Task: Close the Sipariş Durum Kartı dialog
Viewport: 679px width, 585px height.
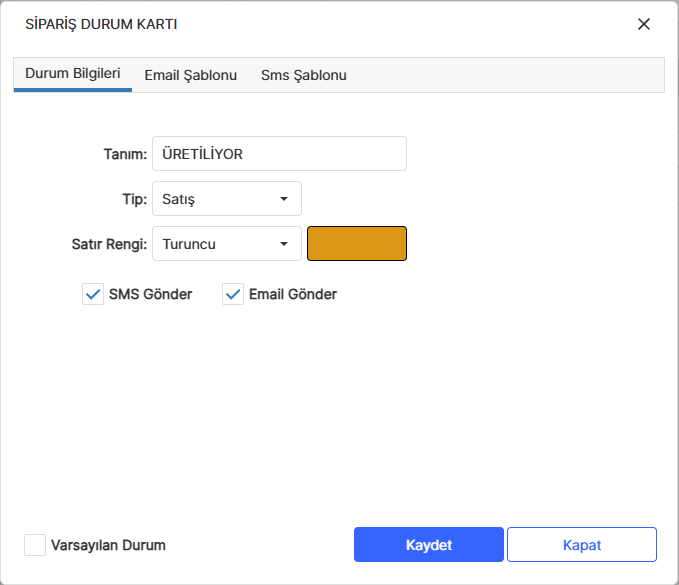Action: (643, 24)
